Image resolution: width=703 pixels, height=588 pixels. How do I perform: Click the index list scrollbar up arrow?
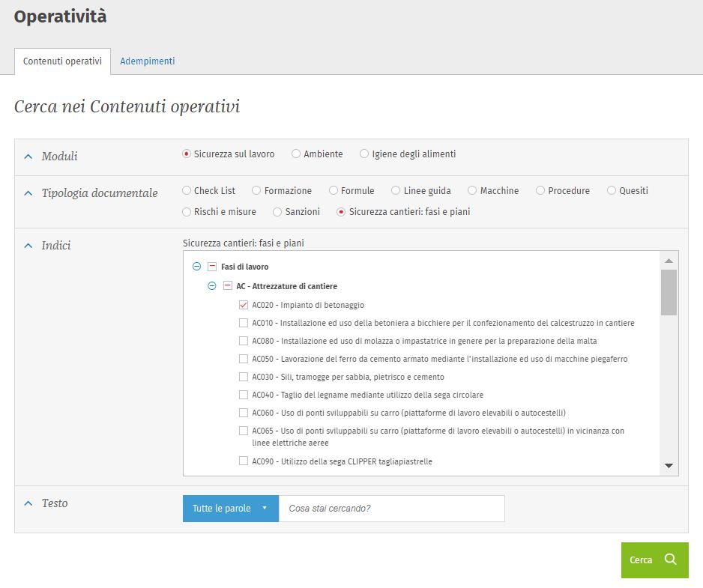click(669, 260)
